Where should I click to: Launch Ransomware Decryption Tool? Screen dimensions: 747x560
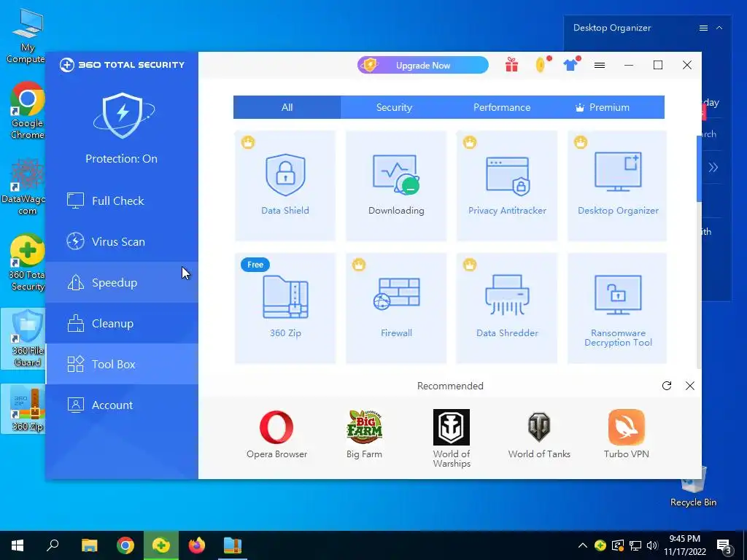point(618,308)
